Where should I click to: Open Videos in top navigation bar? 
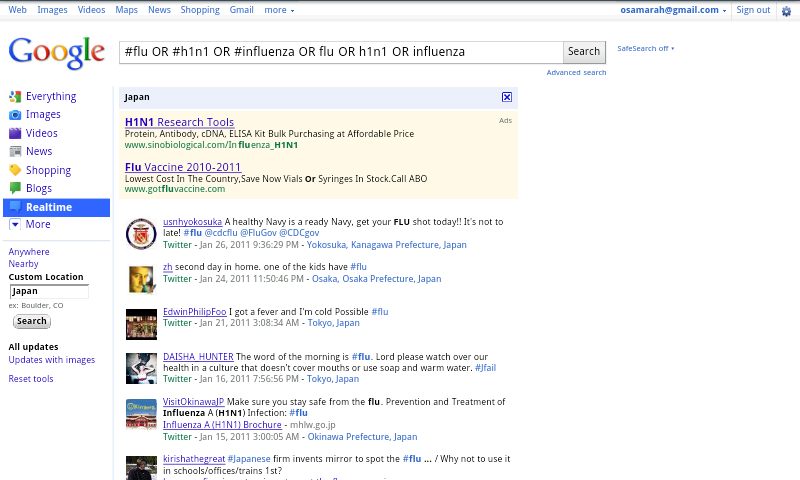point(91,10)
